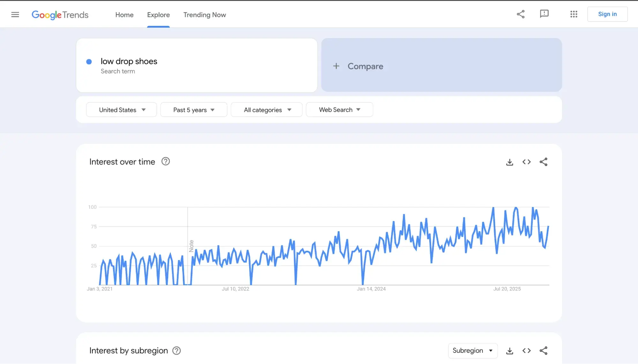Download the Interest over time data
Screen dimensions: 638x364
[509, 162]
